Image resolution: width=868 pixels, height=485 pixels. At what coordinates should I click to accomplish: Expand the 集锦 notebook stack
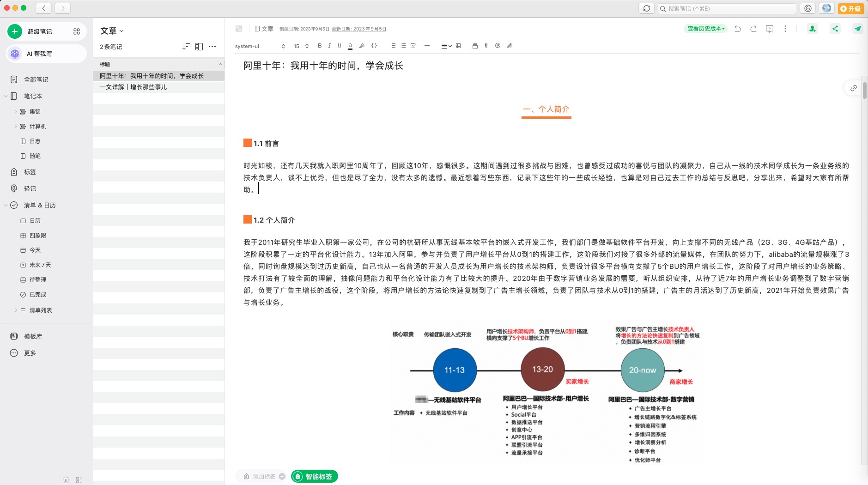16,111
